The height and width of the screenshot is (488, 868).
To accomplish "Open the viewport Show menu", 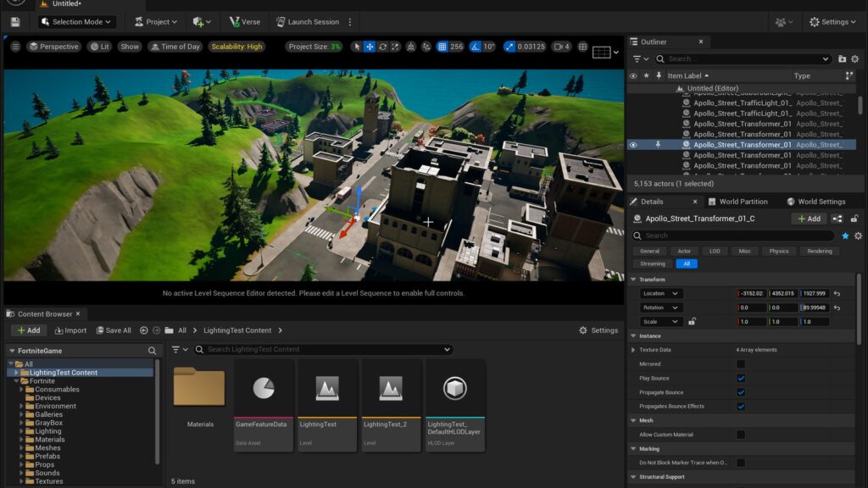I will pyautogui.click(x=130, y=47).
